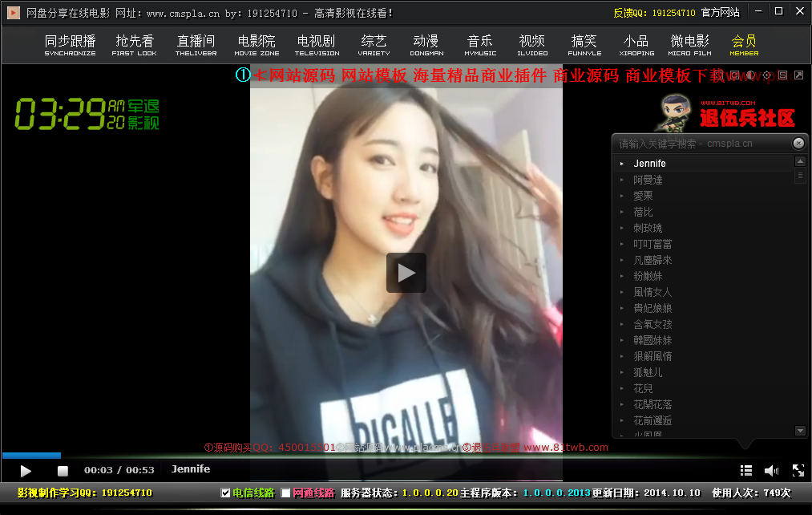Enable the 电信线路 checkbox
The image size is (812, 515).
[225, 493]
